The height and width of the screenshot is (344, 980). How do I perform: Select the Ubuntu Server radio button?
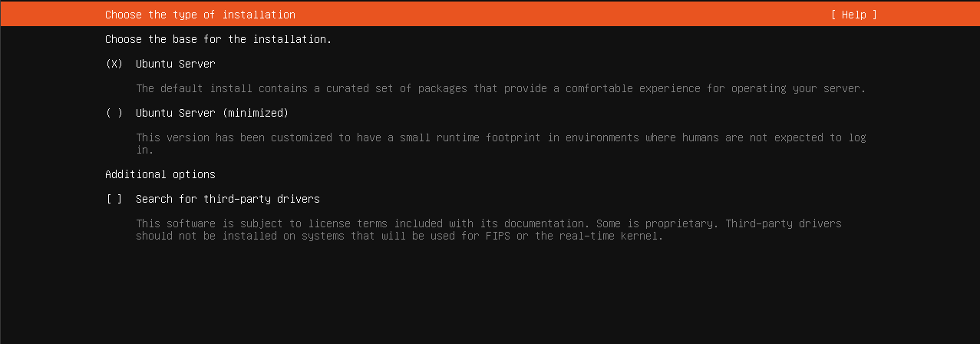coord(114,64)
